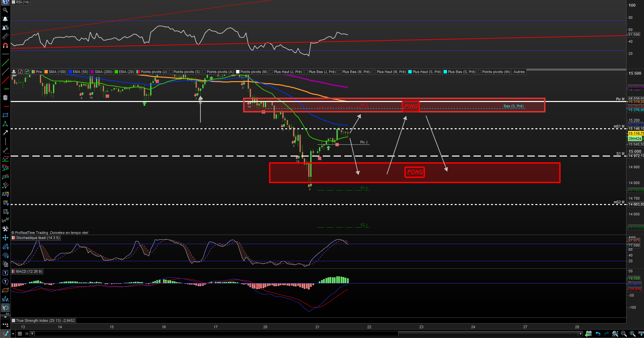This screenshot has height=338, width=644.
Task: Click the MACD (12 26 9) label
Action: click(29, 271)
